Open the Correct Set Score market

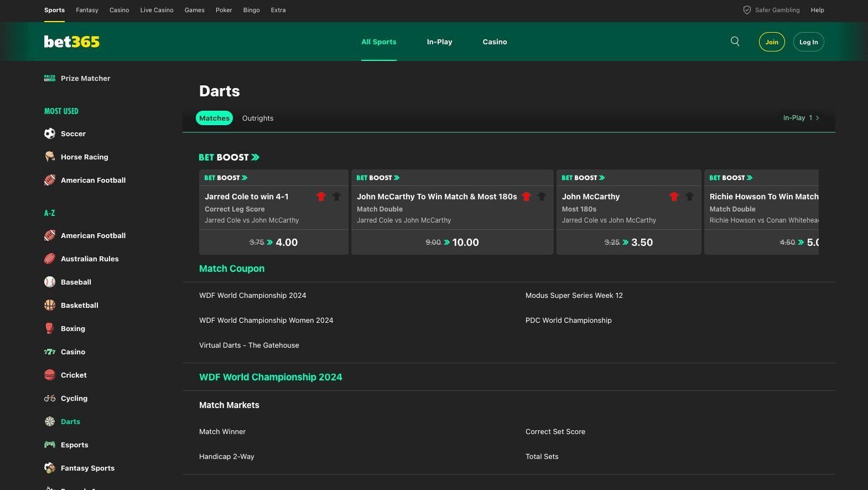point(555,431)
